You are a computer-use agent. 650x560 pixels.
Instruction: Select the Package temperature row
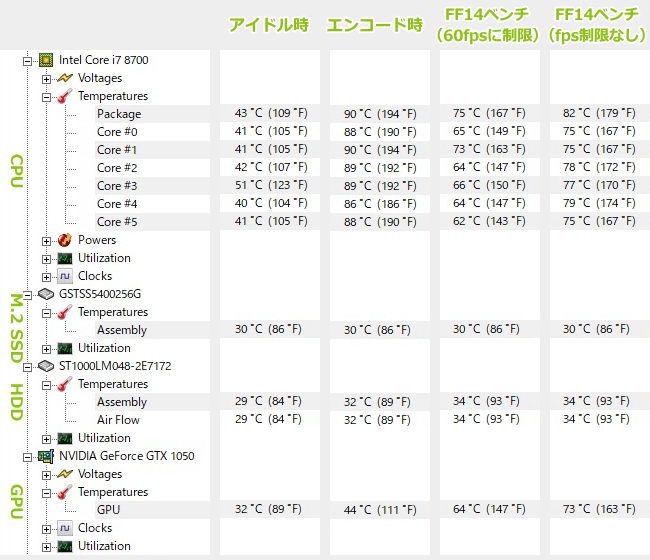point(152,114)
